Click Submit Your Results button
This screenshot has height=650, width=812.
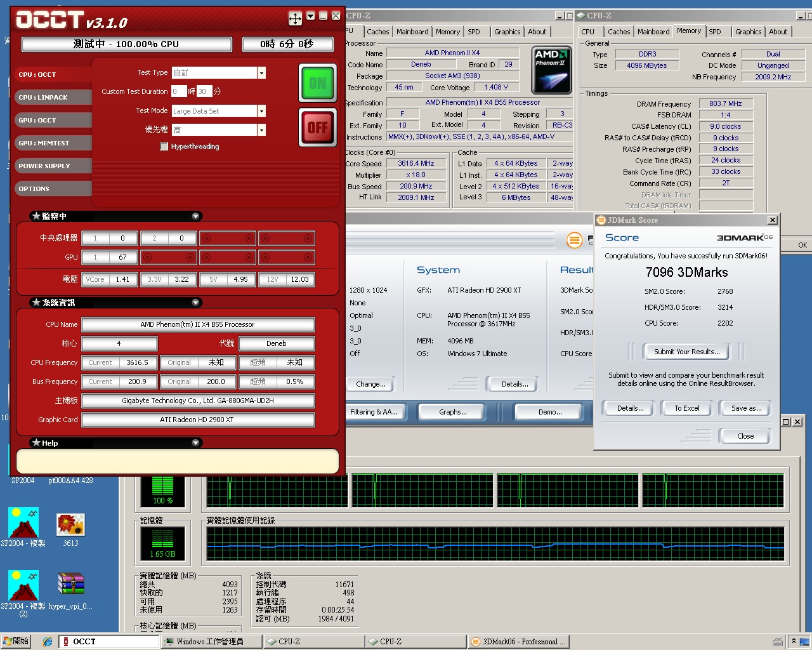click(687, 352)
